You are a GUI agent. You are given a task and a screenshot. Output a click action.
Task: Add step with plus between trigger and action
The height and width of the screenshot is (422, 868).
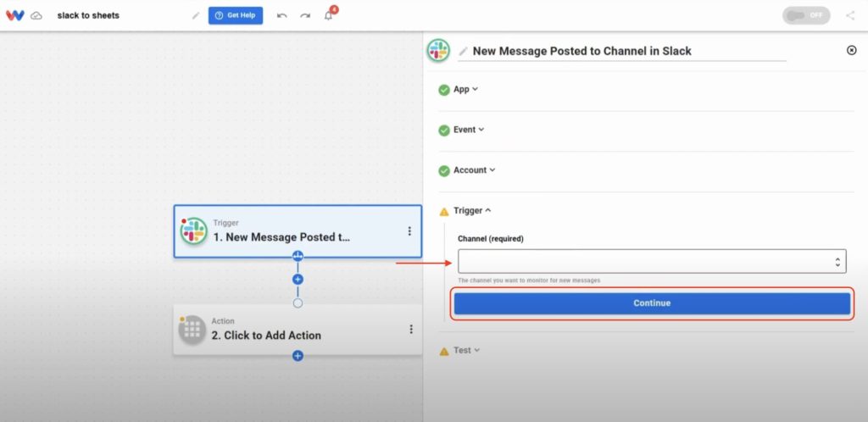click(x=298, y=280)
